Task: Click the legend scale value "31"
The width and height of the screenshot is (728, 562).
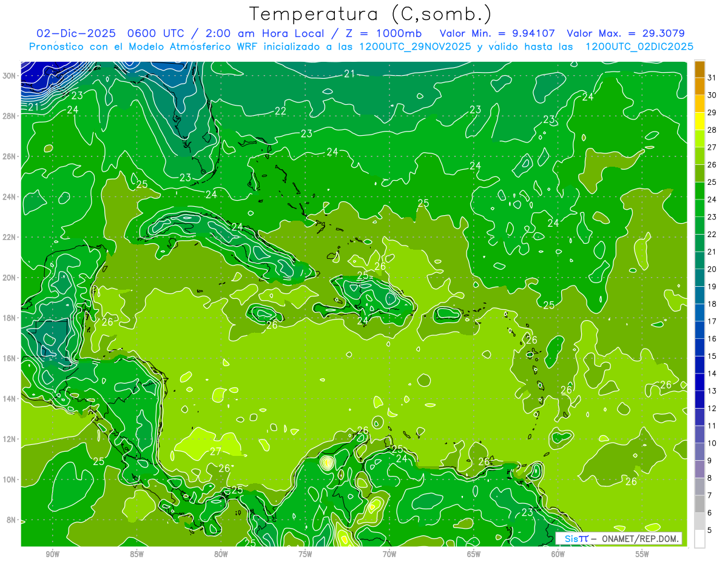Action: (712, 78)
